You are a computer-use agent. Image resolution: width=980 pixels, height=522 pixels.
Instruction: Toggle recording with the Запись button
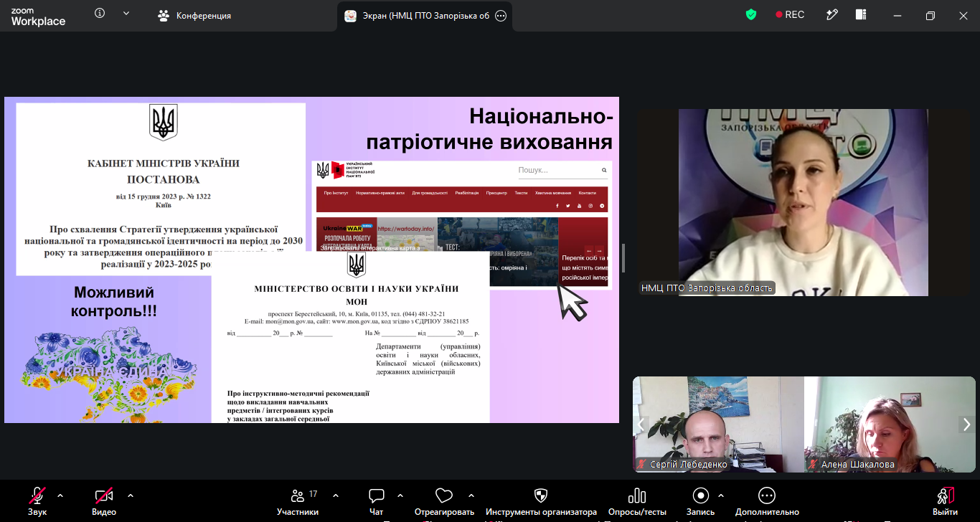[700, 501]
